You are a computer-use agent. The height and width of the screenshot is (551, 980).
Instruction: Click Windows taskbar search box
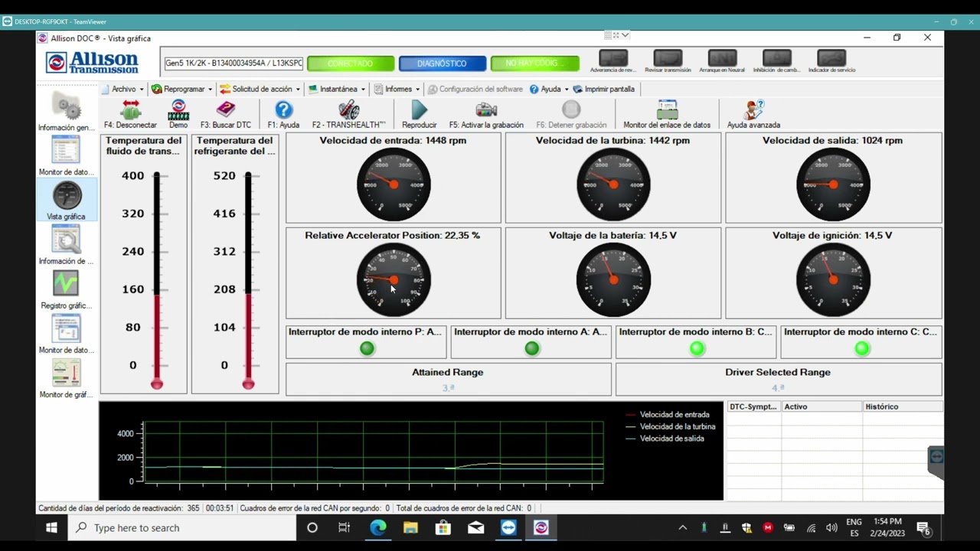point(182,528)
